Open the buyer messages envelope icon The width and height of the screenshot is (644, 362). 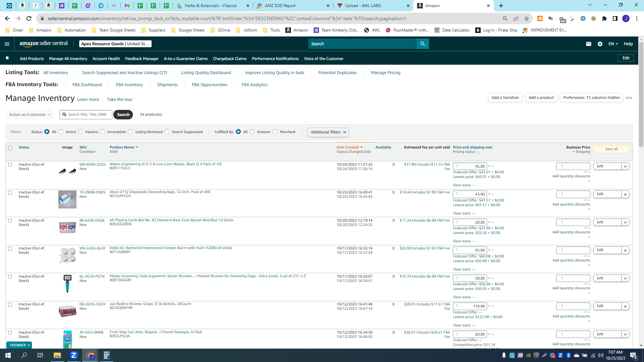[588, 44]
